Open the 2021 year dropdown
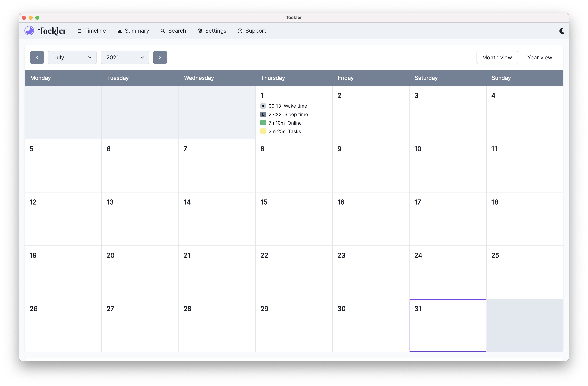 click(x=125, y=57)
